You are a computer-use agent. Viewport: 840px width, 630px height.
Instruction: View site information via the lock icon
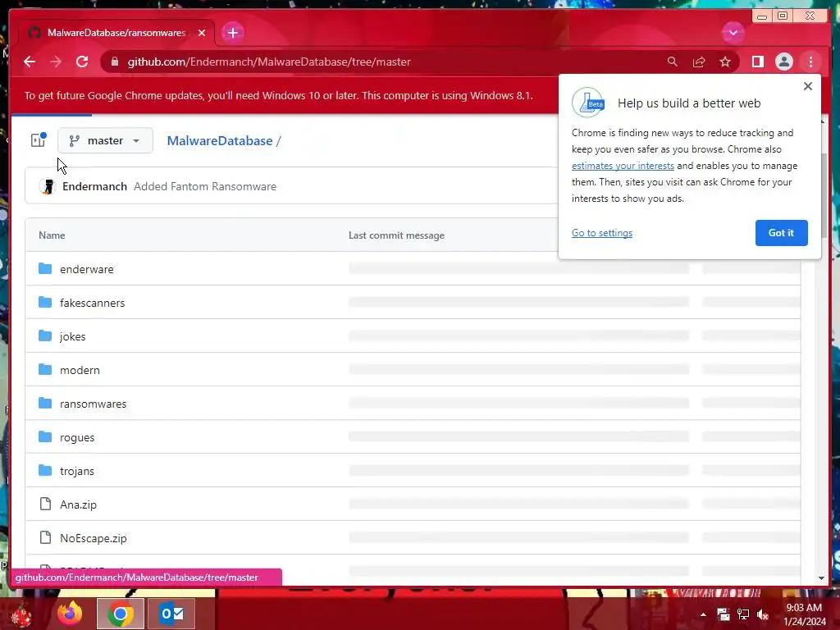(x=114, y=62)
